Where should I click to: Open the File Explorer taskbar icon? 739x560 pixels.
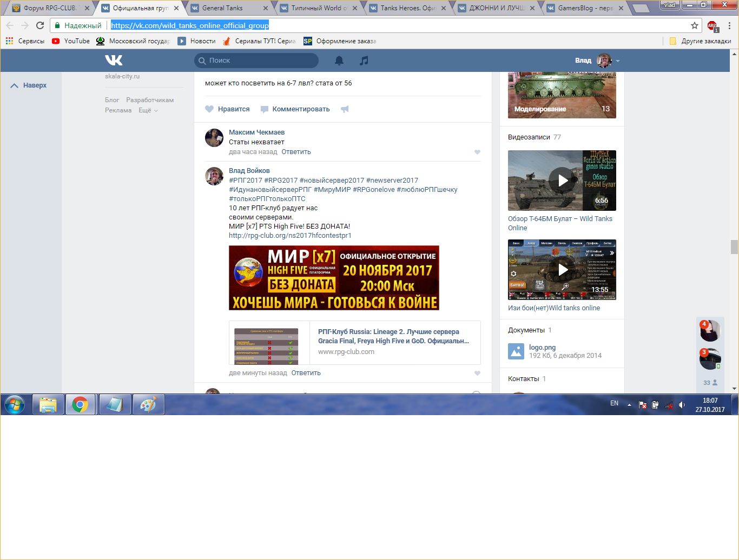(48, 404)
